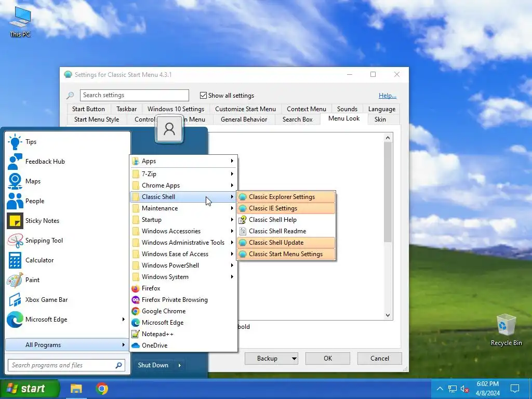The width and height of the screenshot is (532, 399).
Task: Open the network tray icon
Action: (x=453, y=389)
